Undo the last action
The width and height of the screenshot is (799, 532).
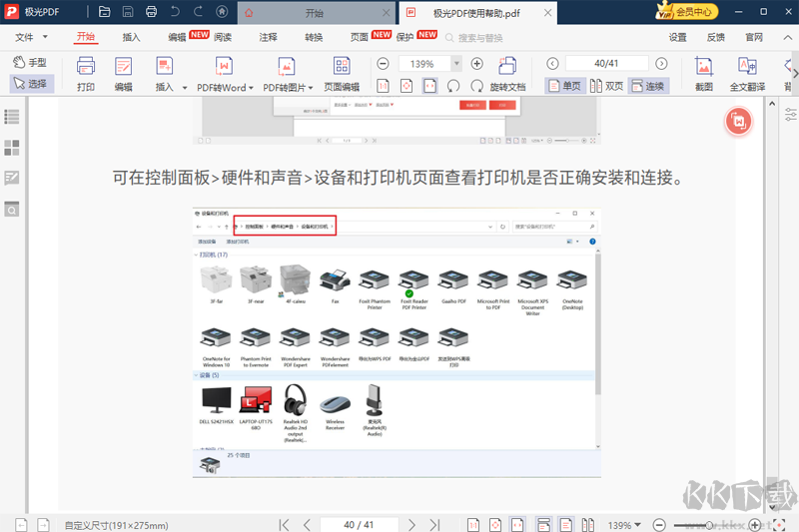175,11
